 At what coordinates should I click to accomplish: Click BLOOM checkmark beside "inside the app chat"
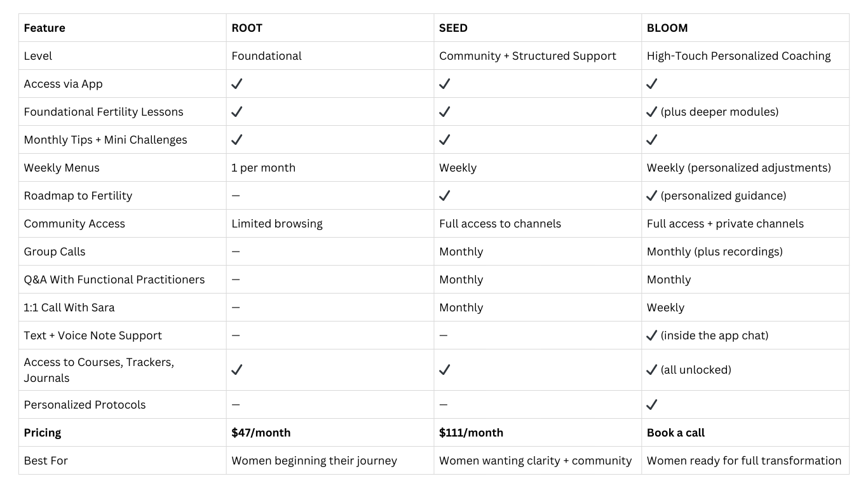point(651,335)
